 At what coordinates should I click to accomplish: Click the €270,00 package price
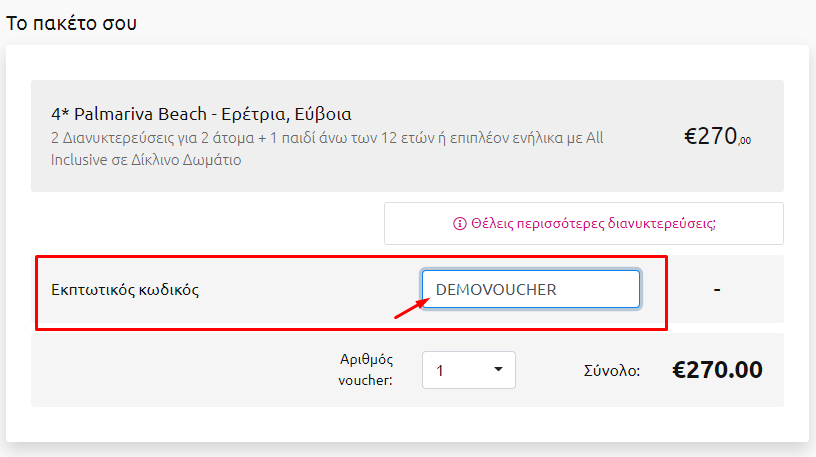coord(717,136)
